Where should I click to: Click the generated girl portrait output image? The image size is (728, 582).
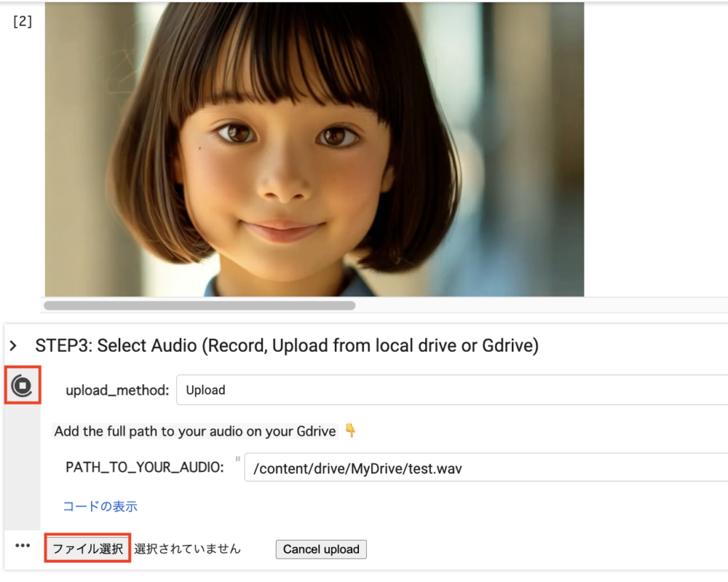tap(314, 149)
